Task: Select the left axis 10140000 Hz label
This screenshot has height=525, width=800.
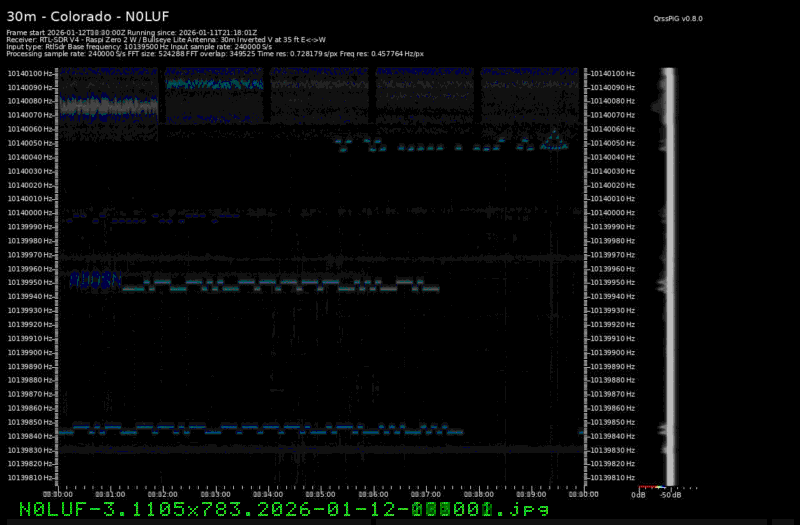Action: tap(31, 213)
